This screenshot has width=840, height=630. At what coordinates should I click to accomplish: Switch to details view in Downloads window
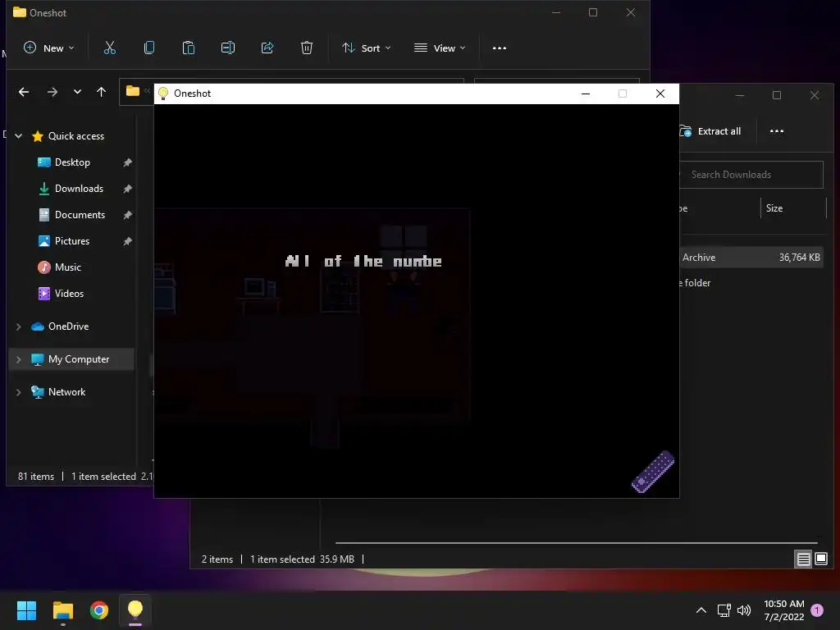pos(804,559)
